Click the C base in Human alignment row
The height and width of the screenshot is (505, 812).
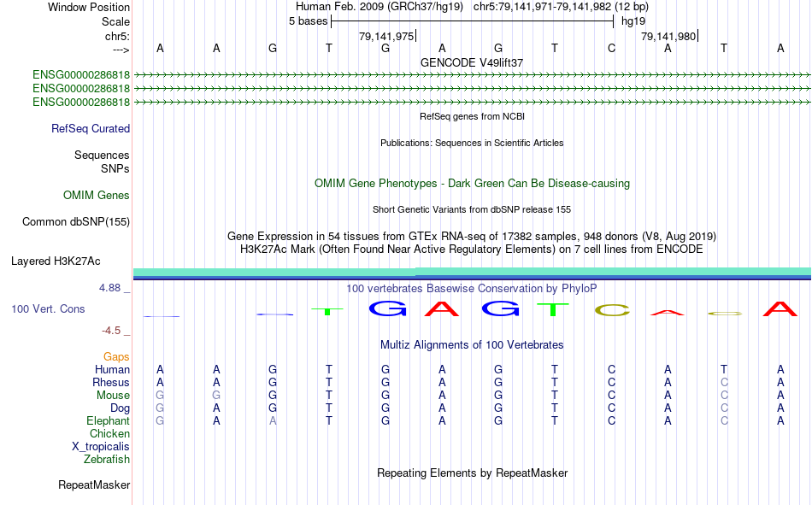(x=612, y=369)
